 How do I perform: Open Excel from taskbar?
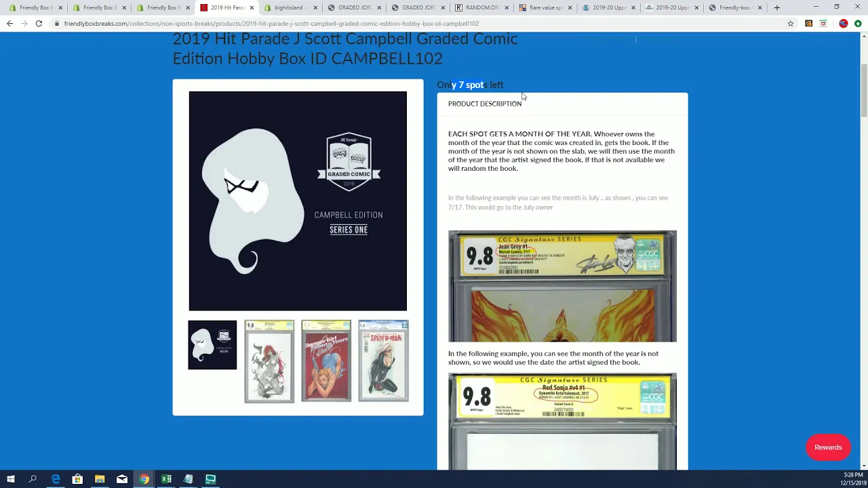pyautogui.click(x=166, y=479)
